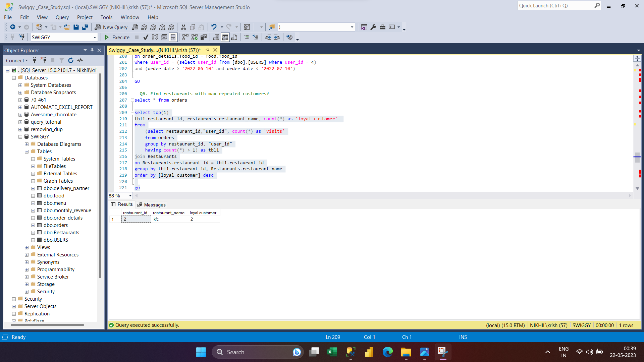Click the query editor vertical scrollbar thumb
The image size is (644, 362).
637,158
